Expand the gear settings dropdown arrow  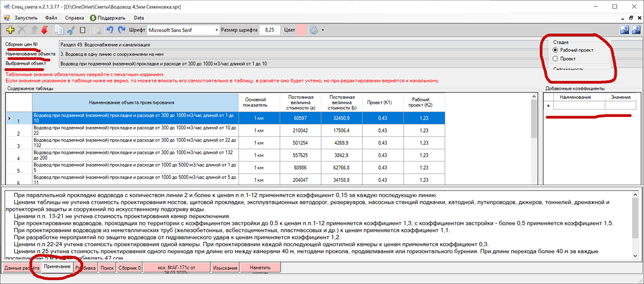[x=323, y=30]
